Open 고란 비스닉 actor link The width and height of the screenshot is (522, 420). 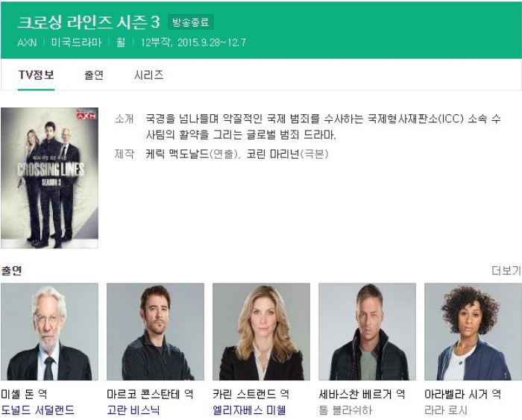click(133, 410)
